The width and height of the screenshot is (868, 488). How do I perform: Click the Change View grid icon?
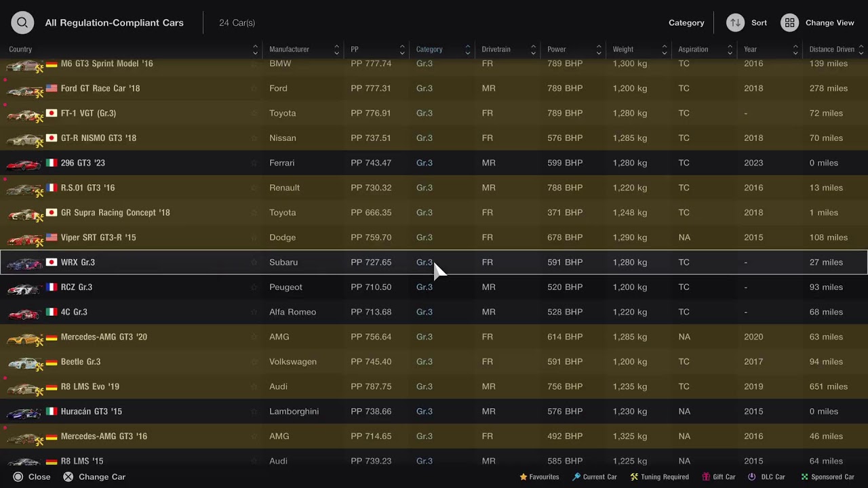789,22
